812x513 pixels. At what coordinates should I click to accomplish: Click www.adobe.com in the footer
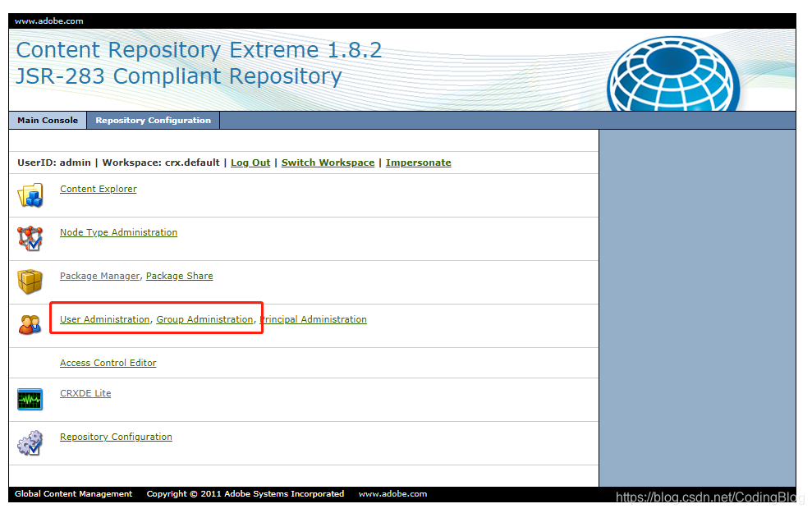tap(392, 494)
